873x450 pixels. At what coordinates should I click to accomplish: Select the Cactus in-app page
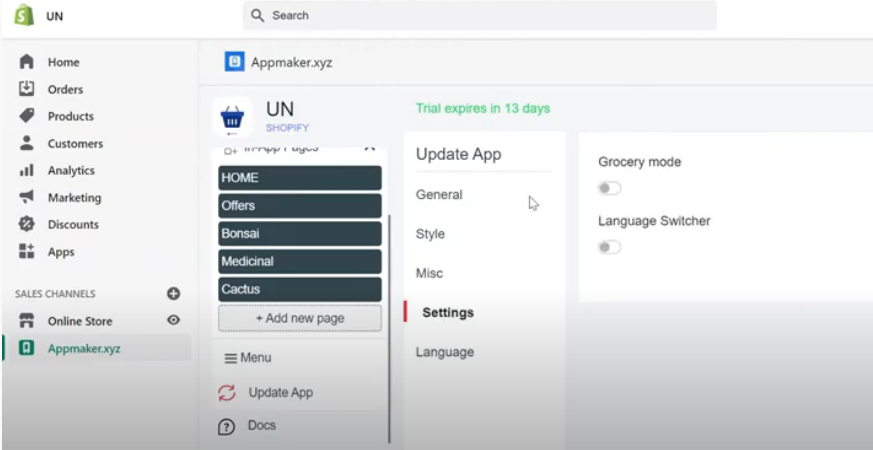300,289
